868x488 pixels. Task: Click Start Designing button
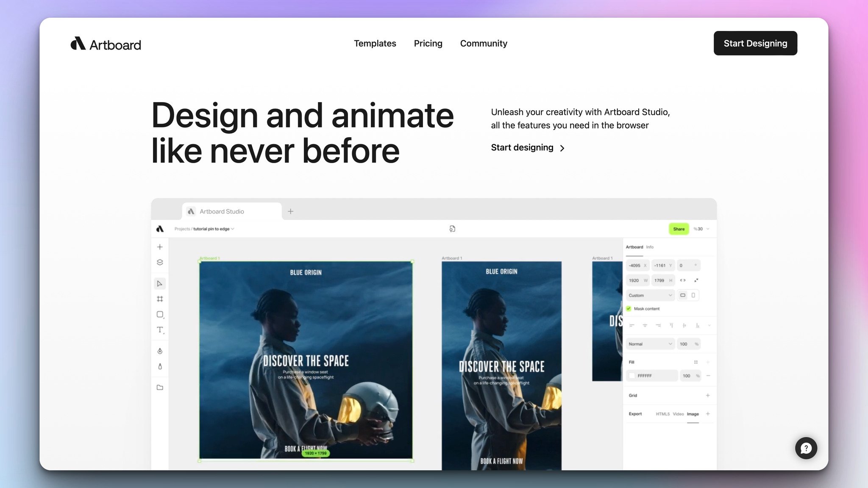click(755, 43)
